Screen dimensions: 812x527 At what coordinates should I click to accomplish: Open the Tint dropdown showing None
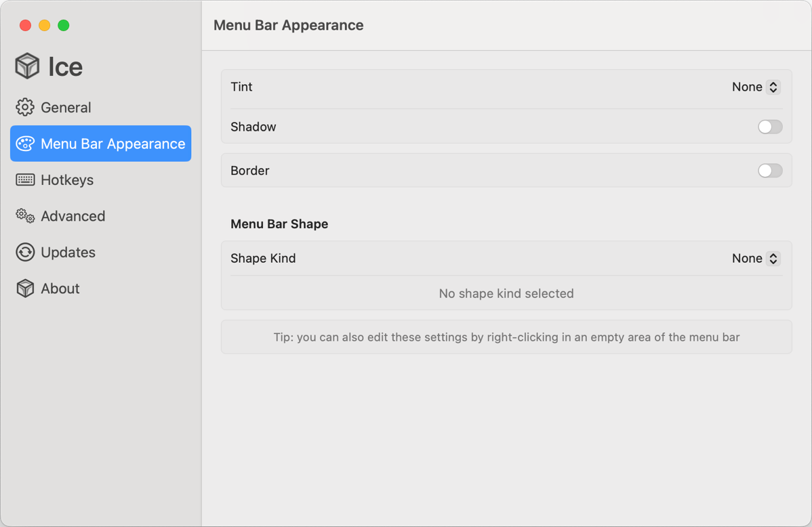tap(755, 87)
